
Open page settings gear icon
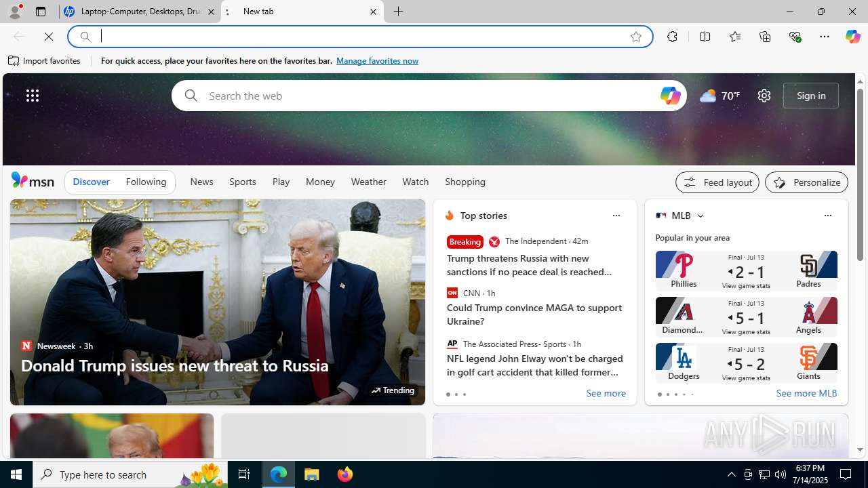pos(764,96)
